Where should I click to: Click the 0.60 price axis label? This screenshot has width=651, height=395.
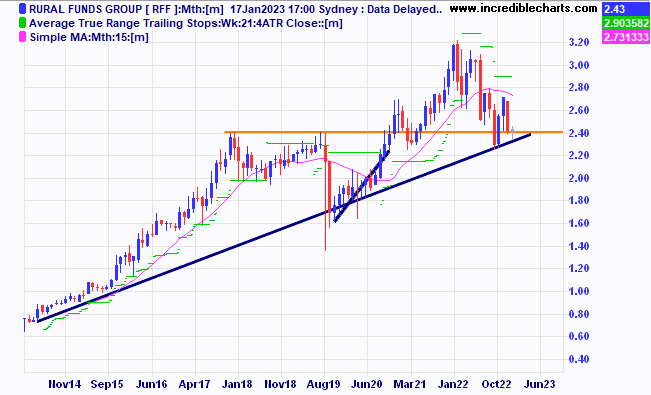[579, 336]
